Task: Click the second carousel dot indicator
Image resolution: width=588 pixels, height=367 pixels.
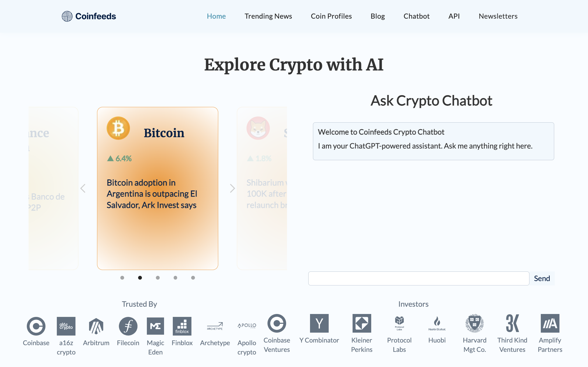Action: coord(140,278)
